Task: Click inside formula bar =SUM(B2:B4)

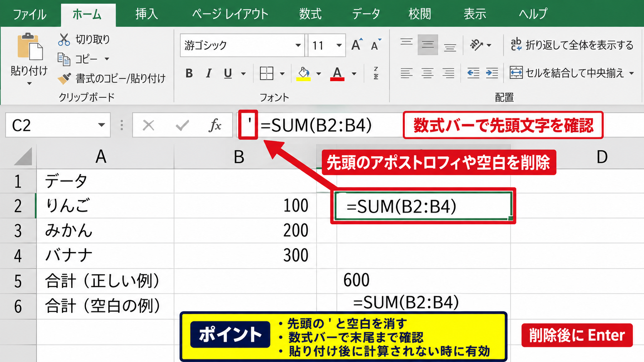Action: (x=316, y=125)
